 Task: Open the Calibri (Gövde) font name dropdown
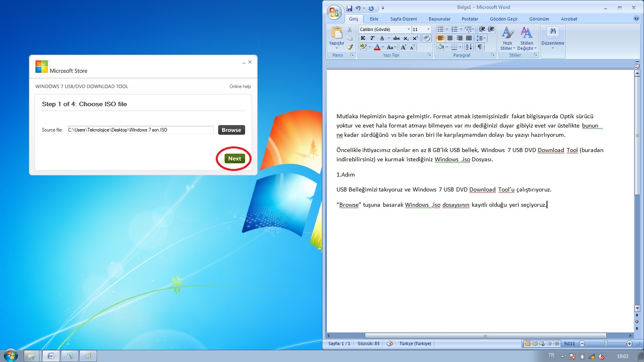[409, 29]
